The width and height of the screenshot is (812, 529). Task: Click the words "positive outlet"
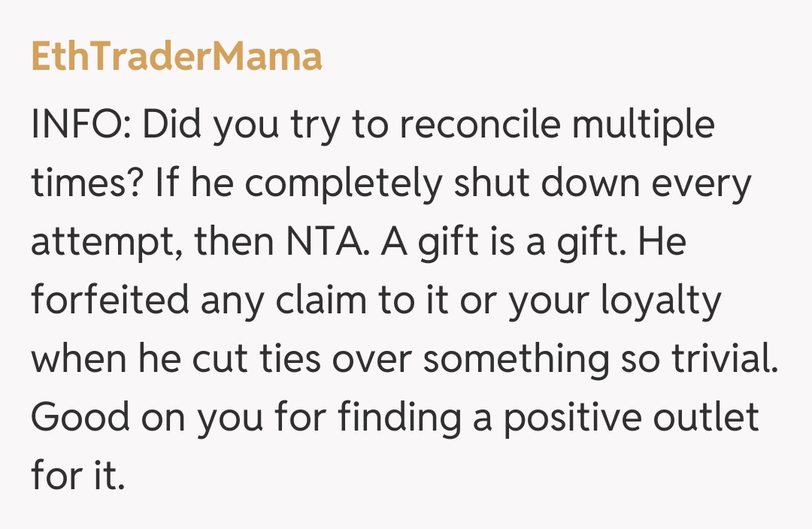(632, 419)
